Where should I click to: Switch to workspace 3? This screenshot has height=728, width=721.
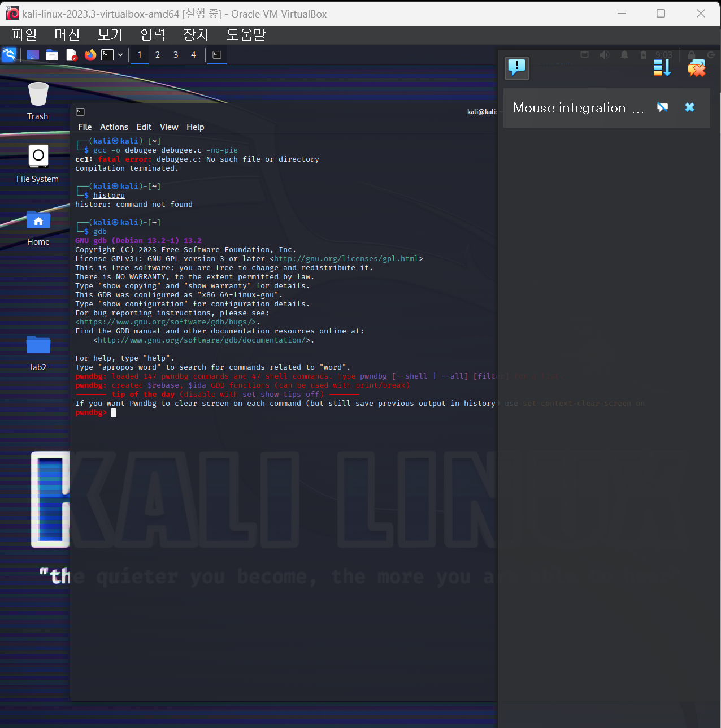click(x=176, y=55)
